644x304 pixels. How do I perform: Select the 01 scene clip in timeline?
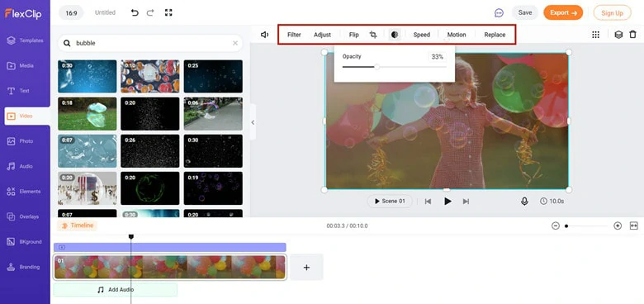[169, 267]
